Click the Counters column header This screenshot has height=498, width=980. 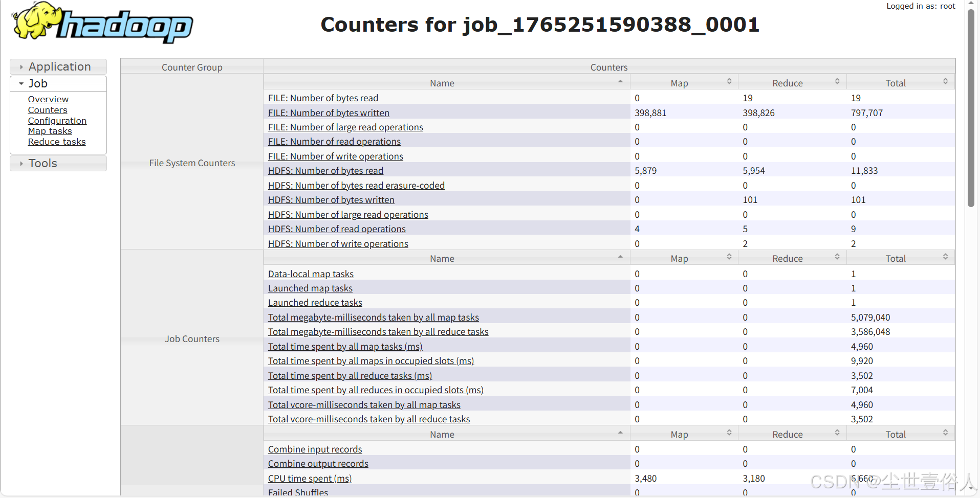tap(609, 67)
